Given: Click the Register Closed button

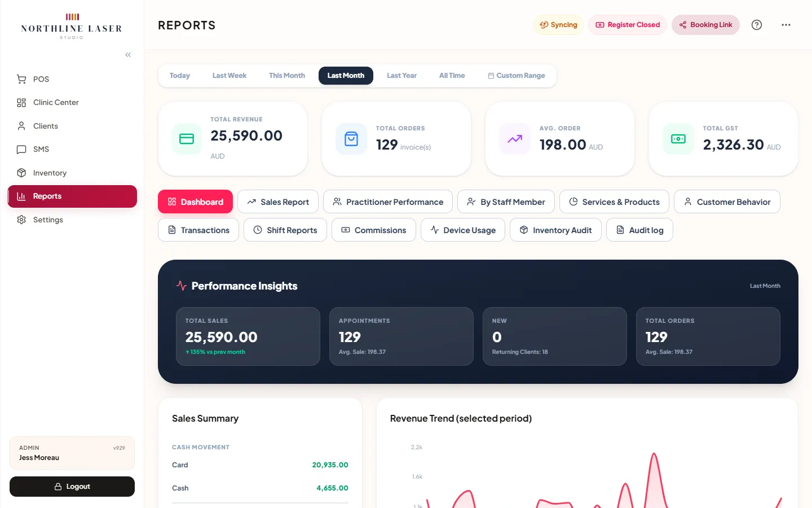Looking at the screenshot, I should pyautogui.click(x=628, y=25).
